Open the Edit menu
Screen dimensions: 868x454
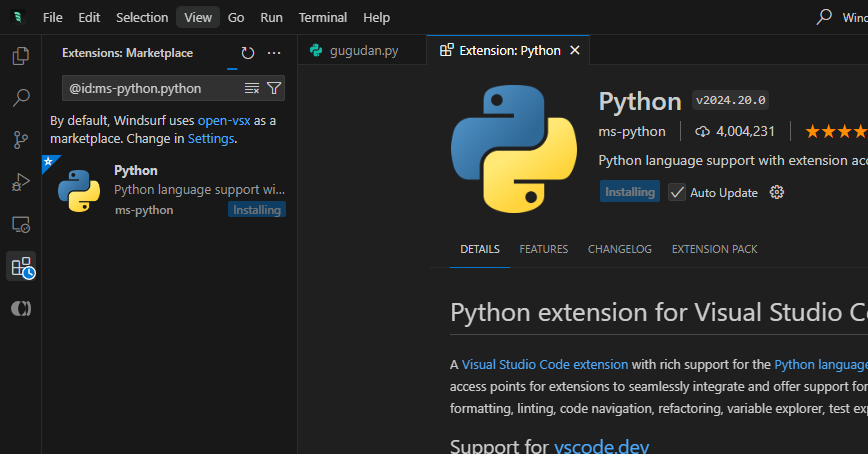(x=89, y=17)
